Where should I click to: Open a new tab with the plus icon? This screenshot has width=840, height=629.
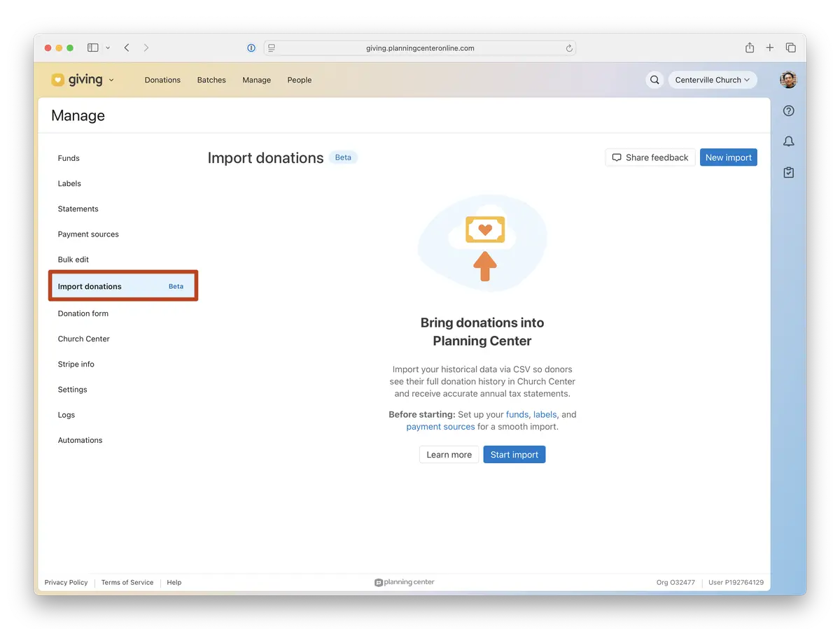point(770,48)
